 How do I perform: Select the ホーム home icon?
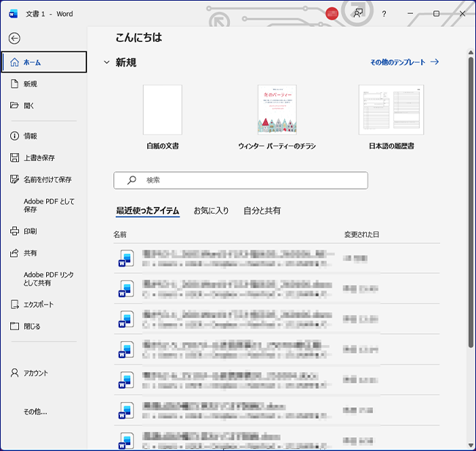pos(15,62)
